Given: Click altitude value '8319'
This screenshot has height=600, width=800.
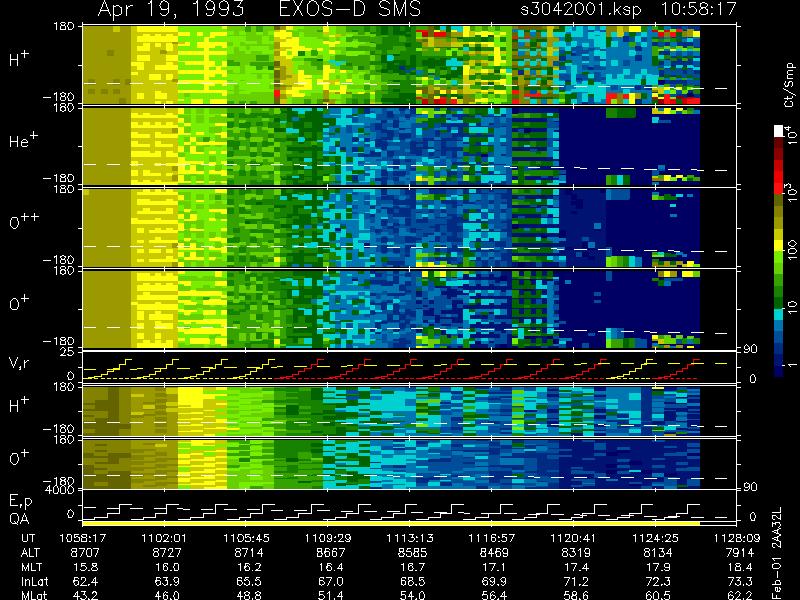Looking at the screenshot, I should pyautogui.click(x=576, y=553).
